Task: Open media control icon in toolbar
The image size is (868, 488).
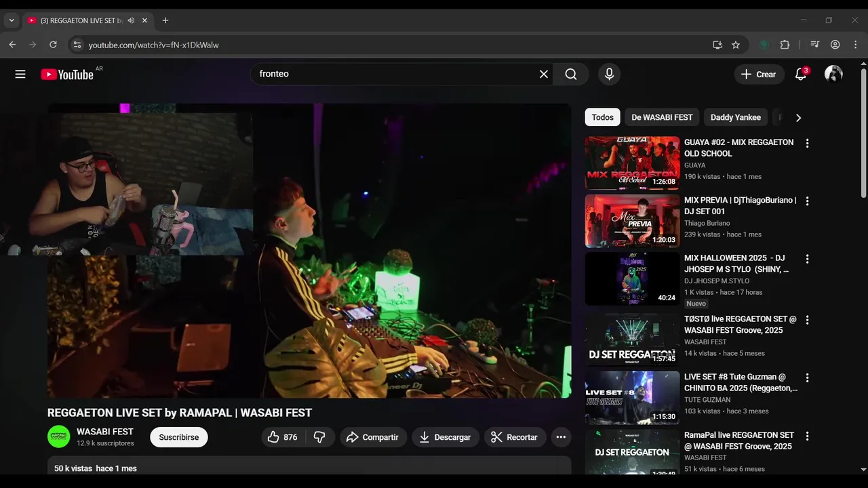Action: pyautogui.click(x=814, y=45)
